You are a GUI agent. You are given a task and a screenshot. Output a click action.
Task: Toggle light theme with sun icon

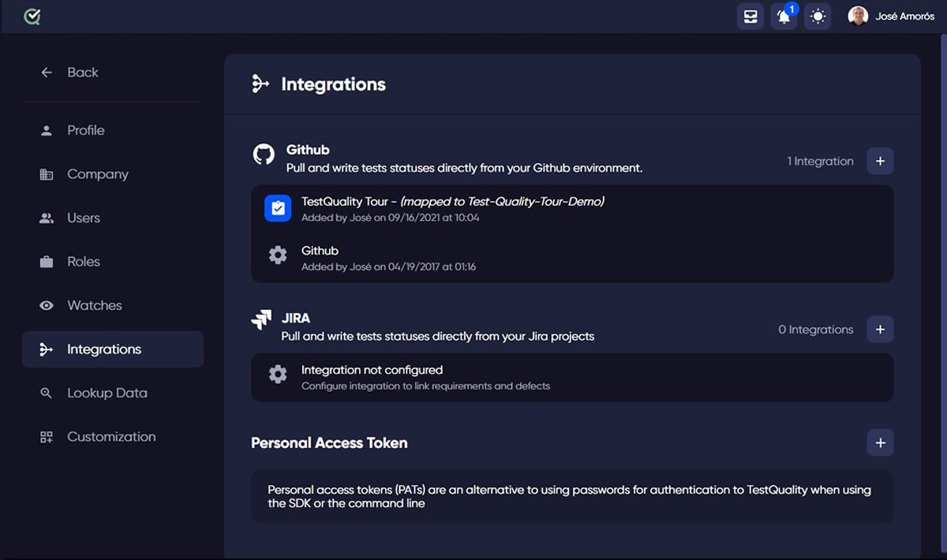tap(818, 16)
